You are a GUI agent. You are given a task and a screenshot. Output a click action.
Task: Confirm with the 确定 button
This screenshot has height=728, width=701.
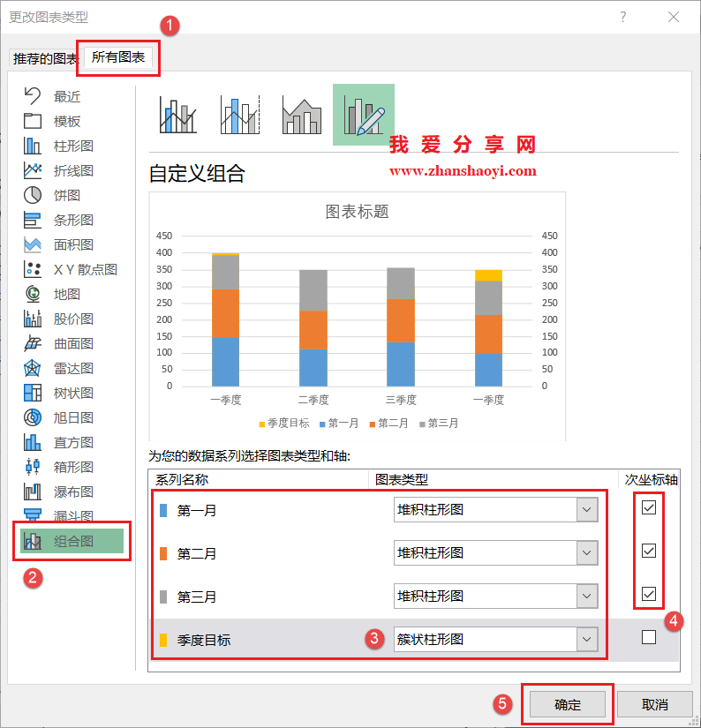(x=568, y=704)
